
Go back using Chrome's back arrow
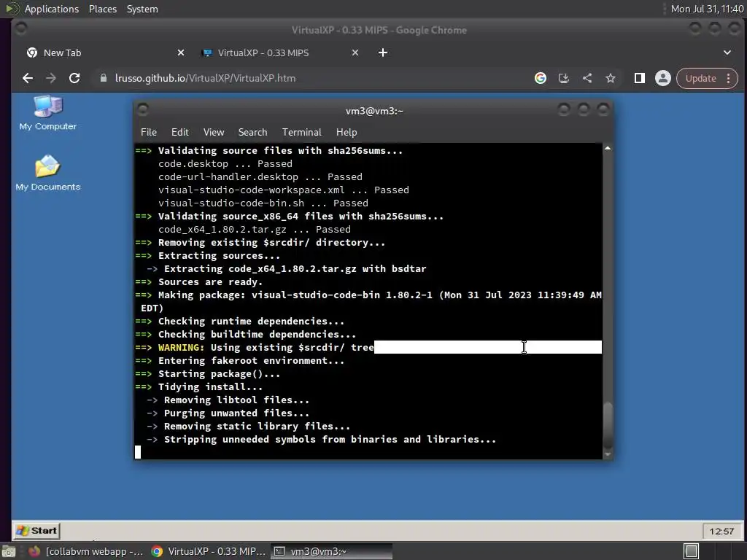(x=28, y=78)
